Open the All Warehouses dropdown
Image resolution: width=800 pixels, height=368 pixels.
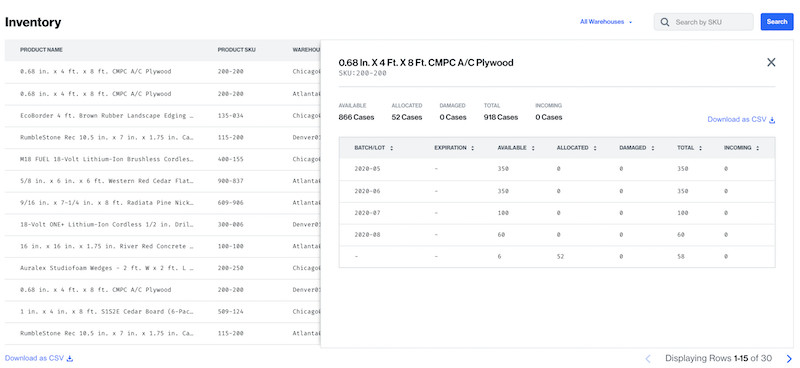pos(606,22)
